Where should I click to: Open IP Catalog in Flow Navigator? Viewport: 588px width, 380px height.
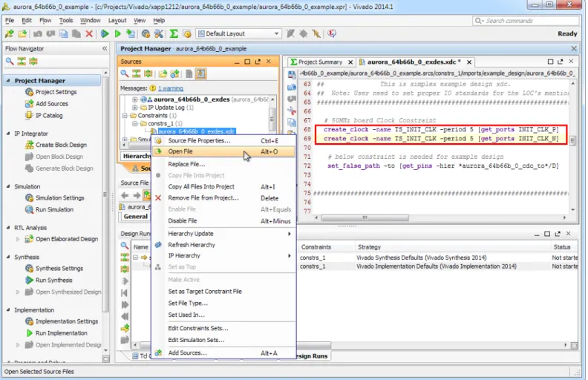pyautogui.click(x=49, y=116)
